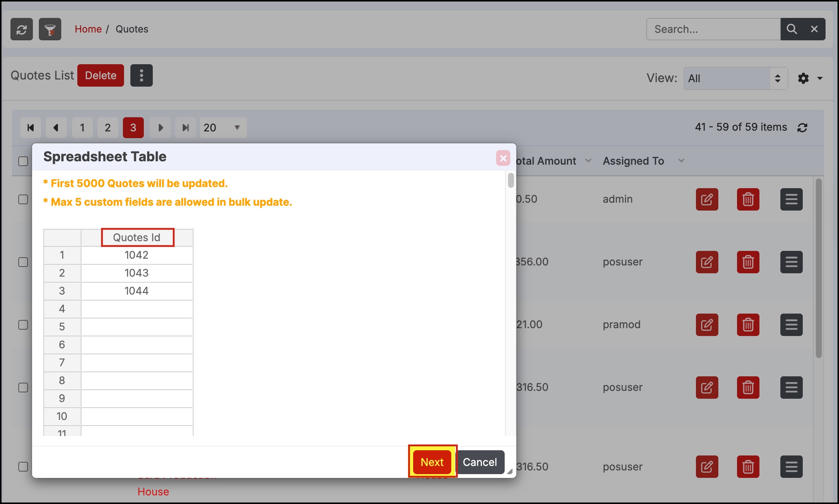Open the page size dropdown showing 20
Viewport: 839px width, 504px height.
(223, 128)
